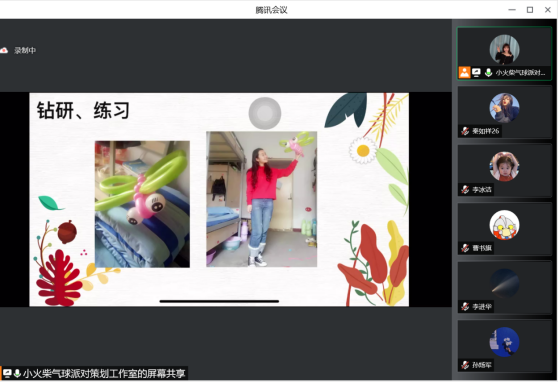Click the green microphone icon on 小火柴 tile
The image size is (558, 382).
(489, 73)
